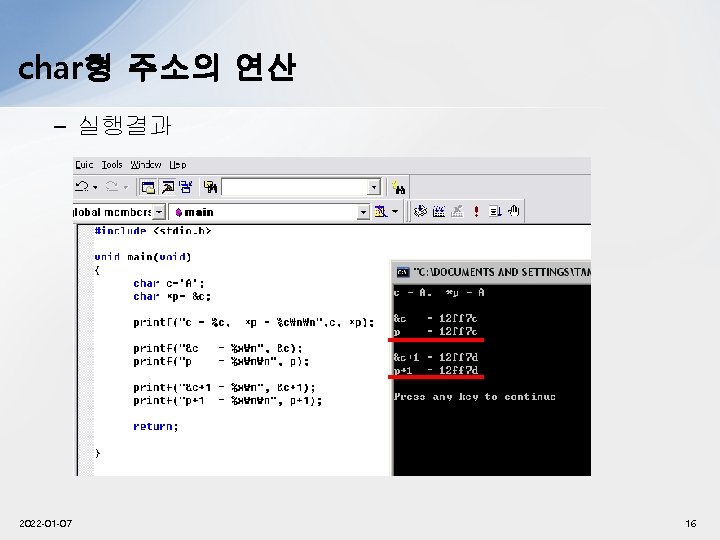
Task: Click the Build icon
Action: [439, 211]
